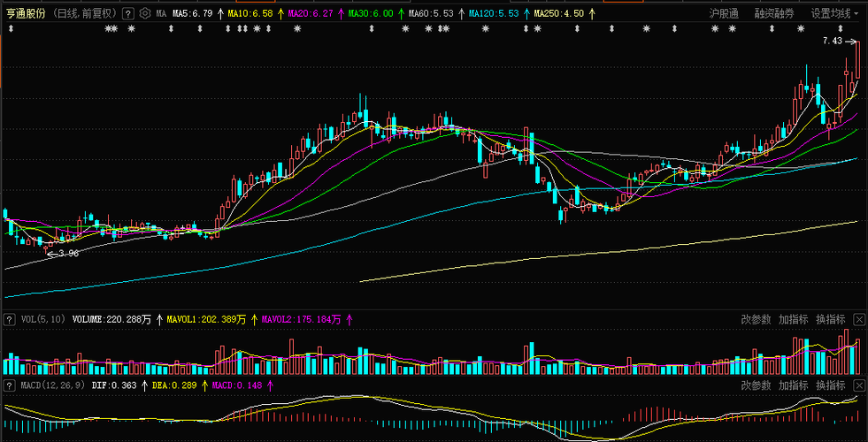Click the help icon next to MACD(12,26,9)
Screen dimensions: 868x442
pos(10,385)
